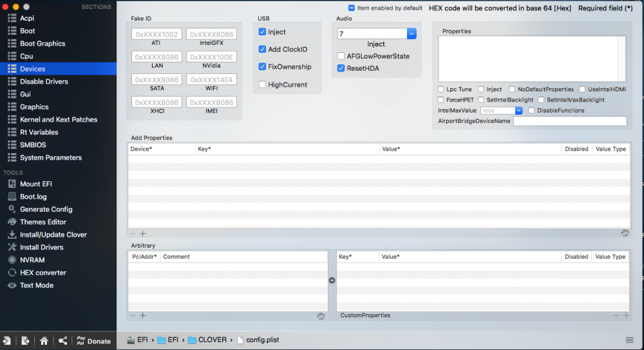The image size is (644, 350).
Task: Launch the Themes Editor
Action: tap(43, 222)
